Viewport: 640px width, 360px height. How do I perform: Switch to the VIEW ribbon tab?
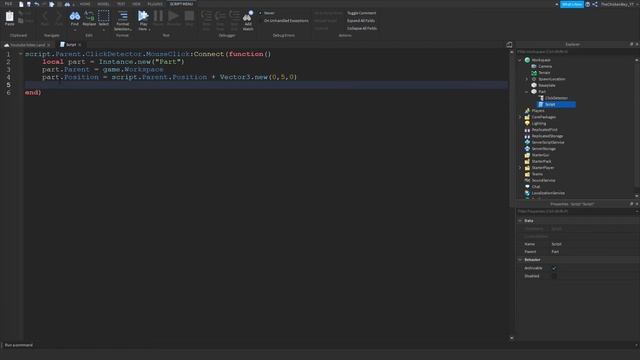click(136, 4)
